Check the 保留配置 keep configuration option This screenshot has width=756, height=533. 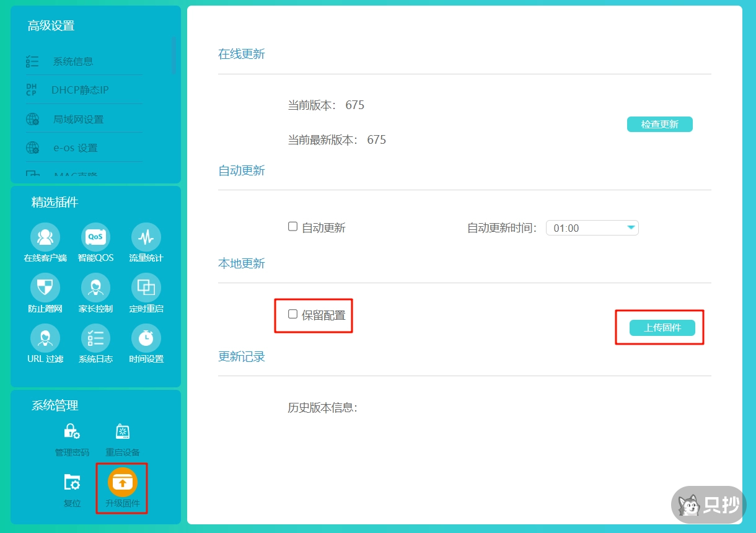(292, 314)
